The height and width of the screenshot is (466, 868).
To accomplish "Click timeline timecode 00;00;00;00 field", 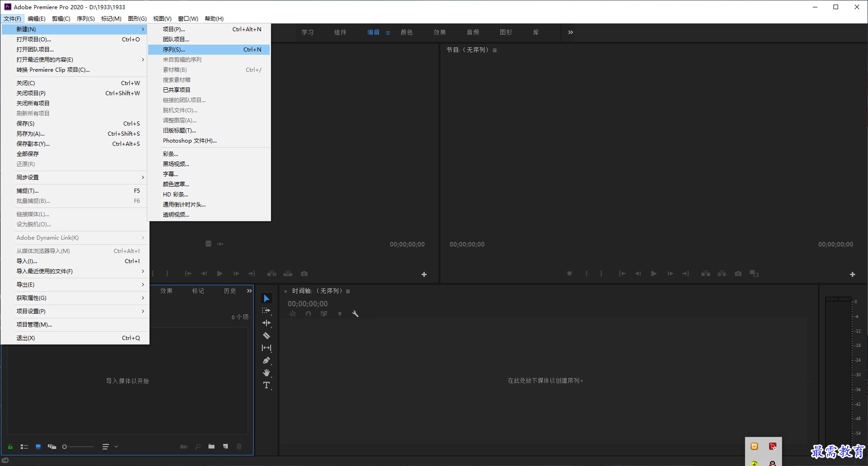I will point(308,304).
